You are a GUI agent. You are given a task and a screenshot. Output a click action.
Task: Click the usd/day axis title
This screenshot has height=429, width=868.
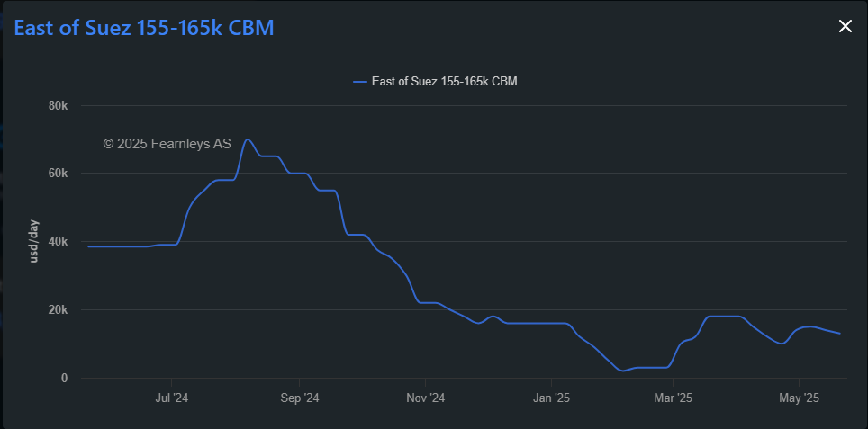pos(34,241)
